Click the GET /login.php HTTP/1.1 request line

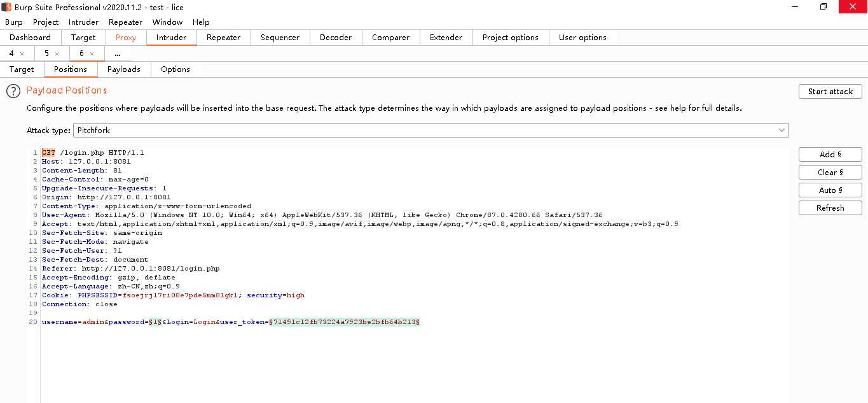tap(93, 153)
